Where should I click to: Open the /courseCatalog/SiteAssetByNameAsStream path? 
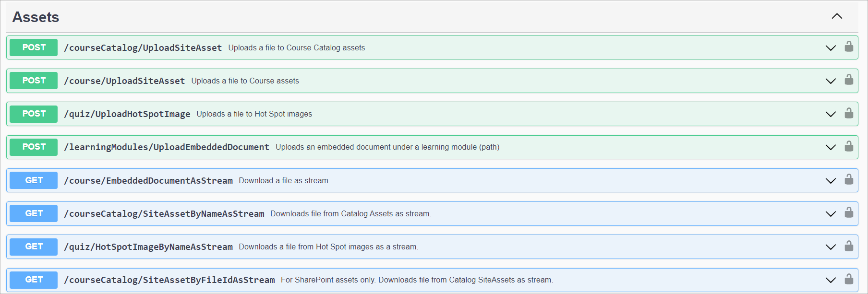(x=164, y=214)
